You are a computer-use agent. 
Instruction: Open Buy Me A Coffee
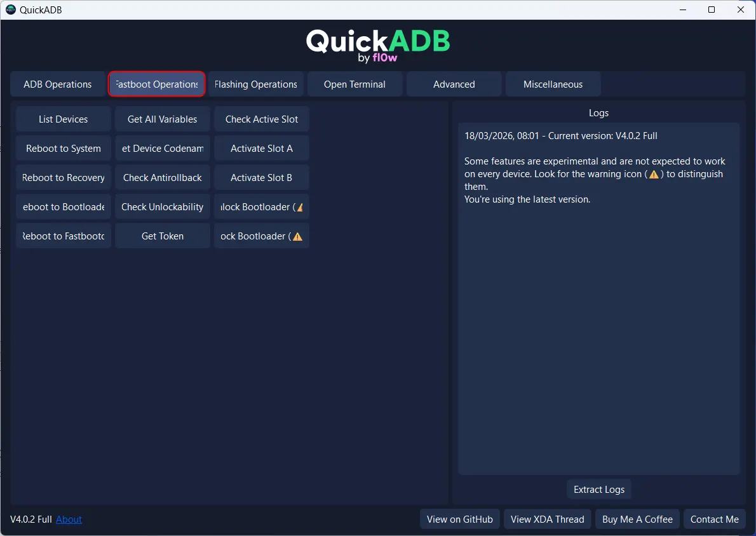pyautogui.click(x=637, y=519)
